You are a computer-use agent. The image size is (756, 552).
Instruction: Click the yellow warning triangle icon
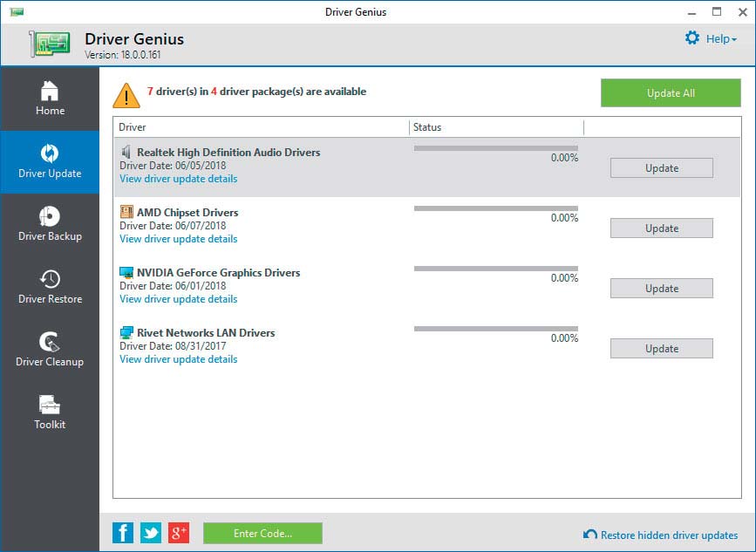(x=126, y=95)
